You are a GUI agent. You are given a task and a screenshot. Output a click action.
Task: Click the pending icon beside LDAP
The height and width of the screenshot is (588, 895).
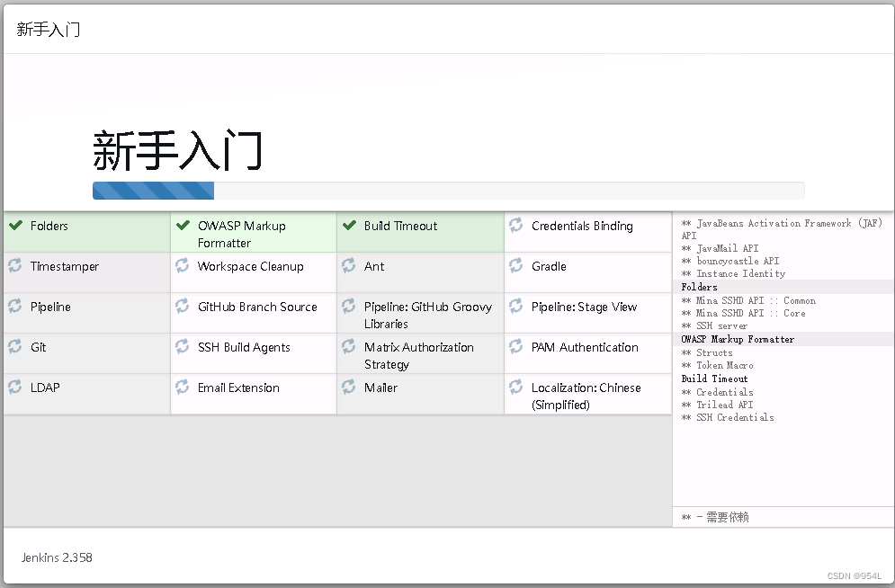15,388
